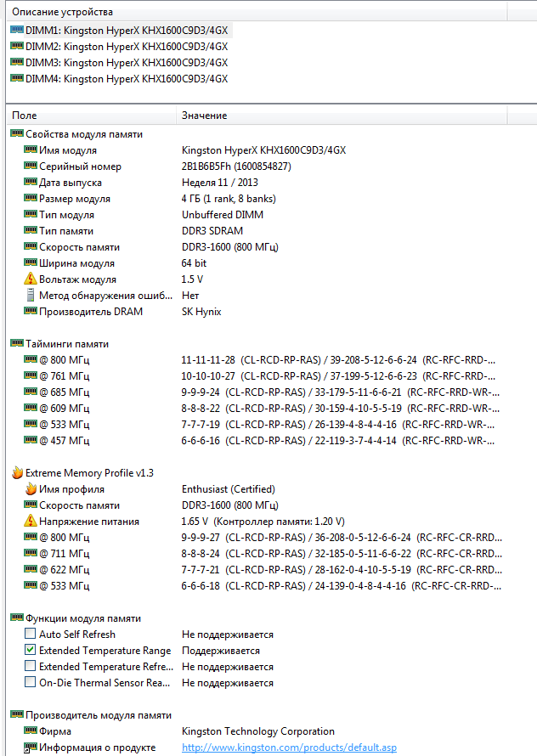This screenshot has height=756, width=537.
Task: Select the module name value Kingston HyperX KHX1600C9D3/4GX
Action: pos(263,150)
